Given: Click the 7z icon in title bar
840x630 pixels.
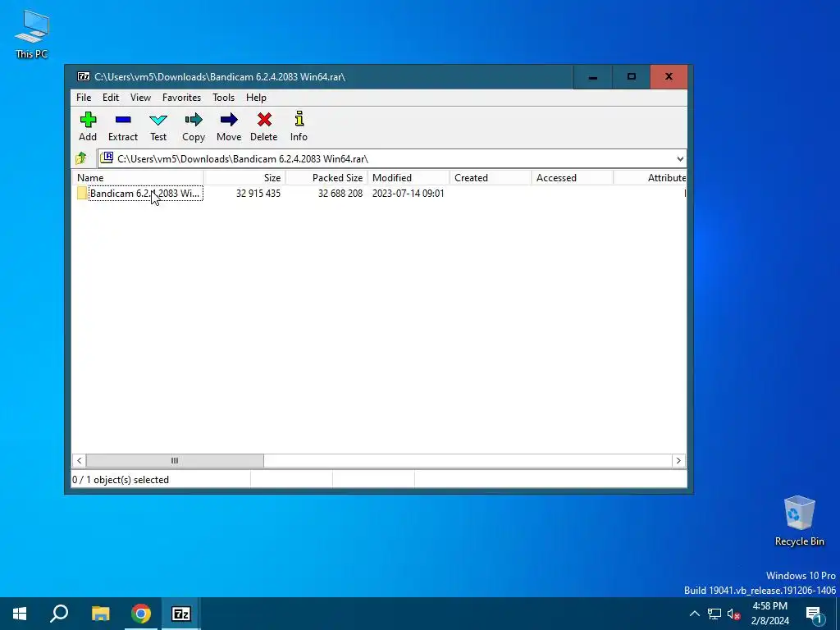Looking at the screenshot, I should [x=84, y=76].
